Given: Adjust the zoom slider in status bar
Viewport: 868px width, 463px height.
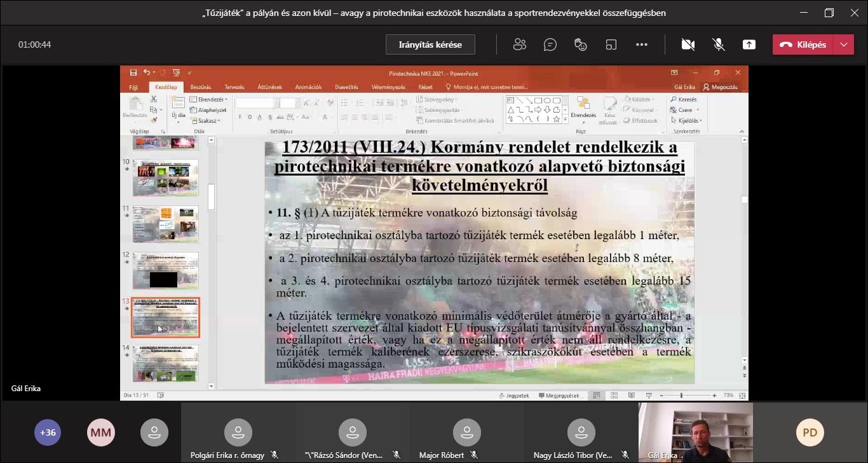Looking at the screenshot, I should [x=682, y=396].
